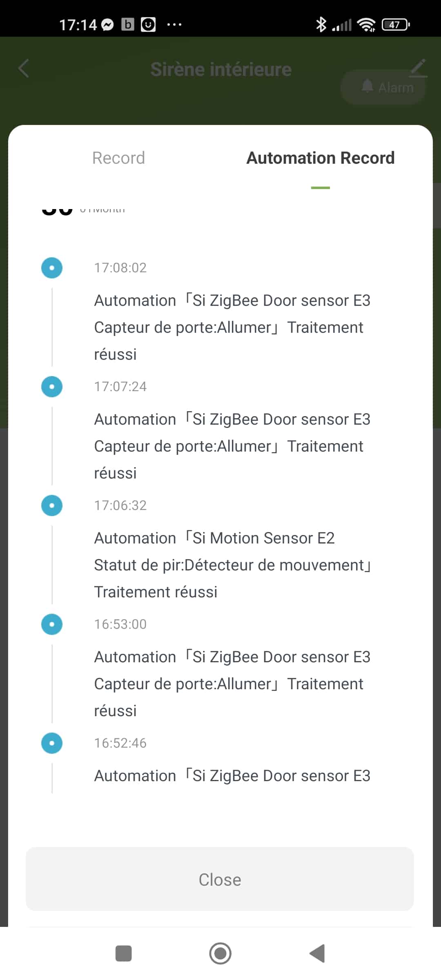Image resolution: width=441 pixels, height=980 pixels.
Task: Switch to the Record tab
Action: coord(118,158)
